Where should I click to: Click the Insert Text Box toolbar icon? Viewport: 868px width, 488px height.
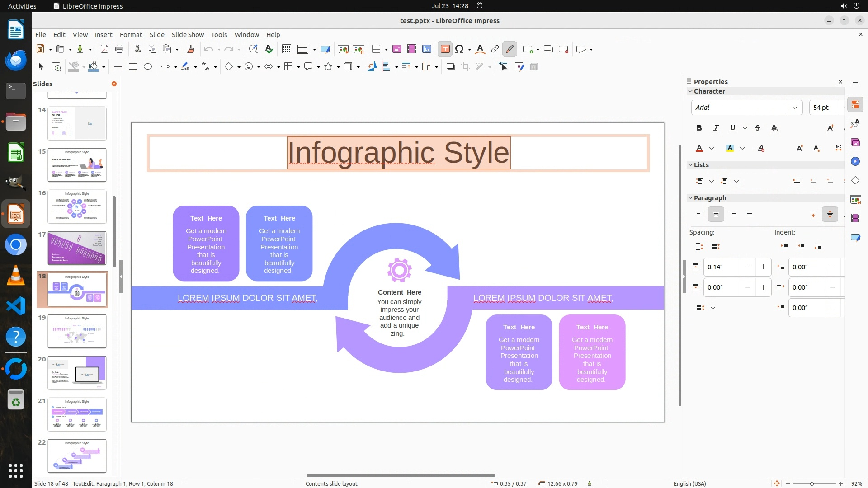tap(445, 49)
